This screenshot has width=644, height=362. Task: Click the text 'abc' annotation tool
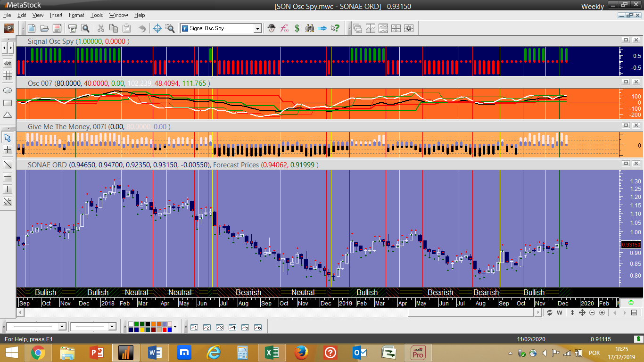coord(8,63)
